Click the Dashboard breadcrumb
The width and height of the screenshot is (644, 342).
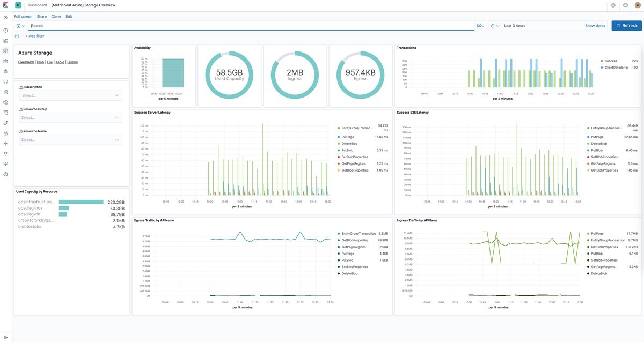point(37,5)
